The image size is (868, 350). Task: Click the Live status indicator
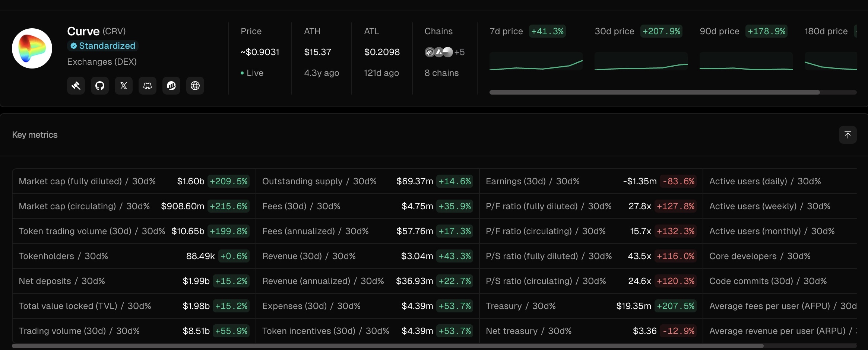252,73
